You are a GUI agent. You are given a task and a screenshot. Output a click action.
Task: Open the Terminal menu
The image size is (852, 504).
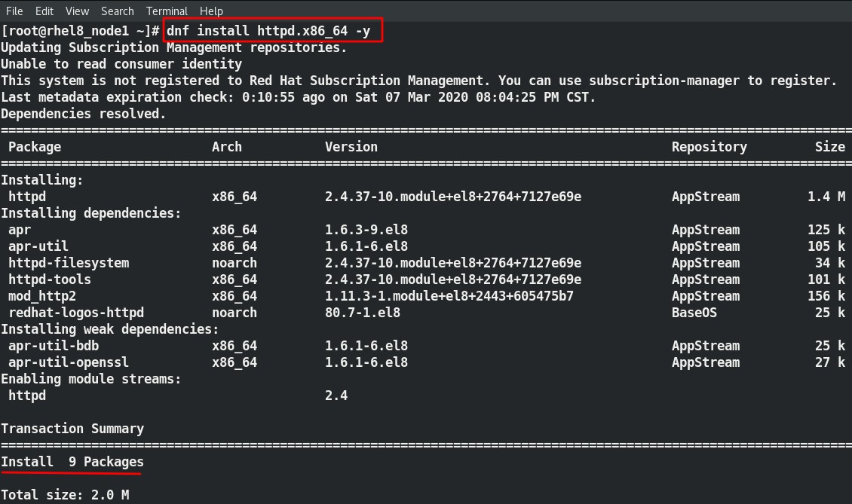point(167,11)
